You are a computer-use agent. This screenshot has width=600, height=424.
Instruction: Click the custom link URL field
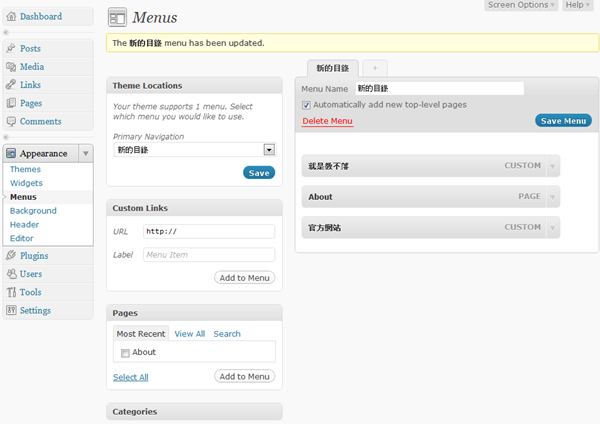click(x=208, y=231)
